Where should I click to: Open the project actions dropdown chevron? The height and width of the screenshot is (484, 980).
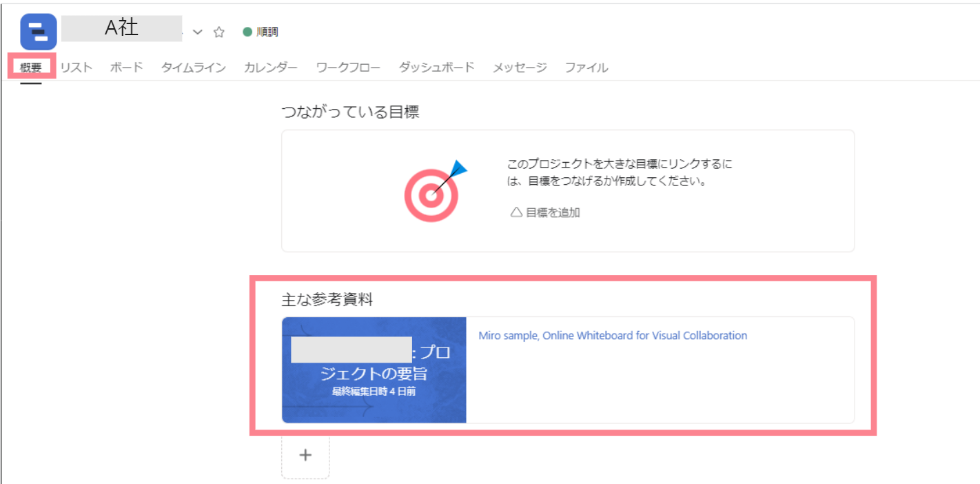(198, 32)
